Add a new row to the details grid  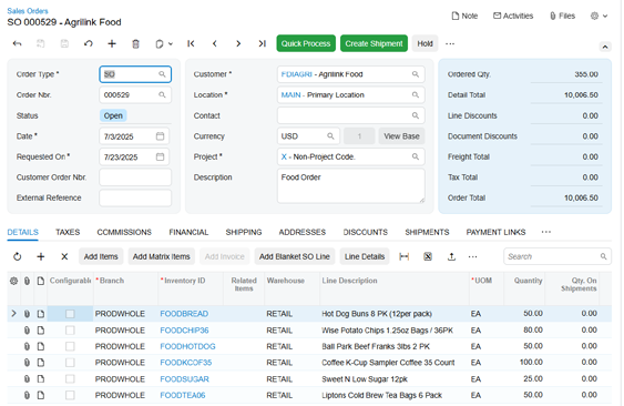coord(41,257)
